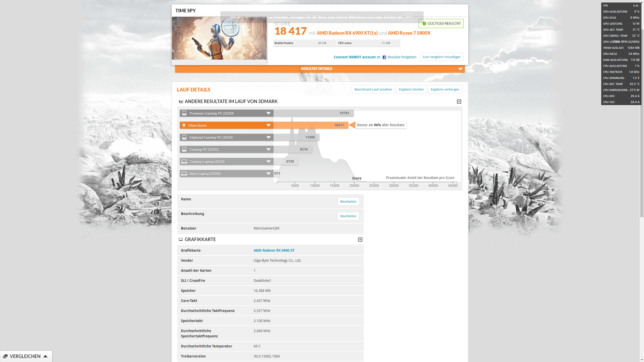Open the AMD Ryzen 7 5800X link
Viewport: 644px width, 362px height.
[409, 33]
